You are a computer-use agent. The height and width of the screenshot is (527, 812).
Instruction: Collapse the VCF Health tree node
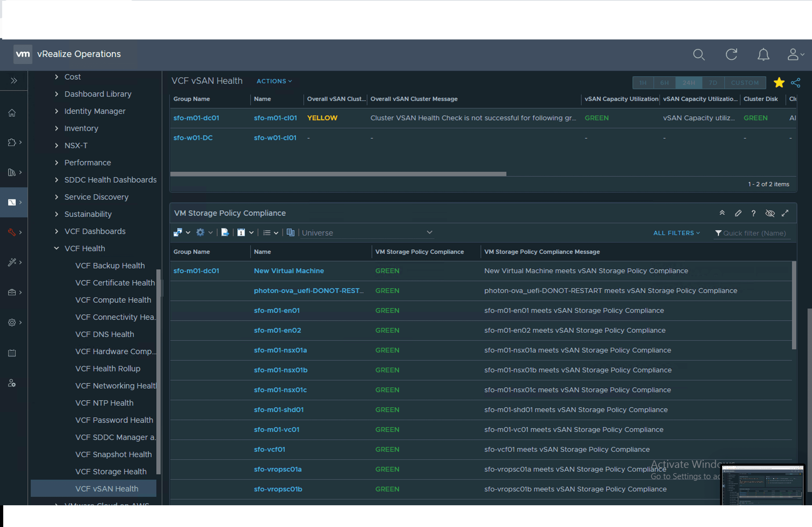point(57,248)
